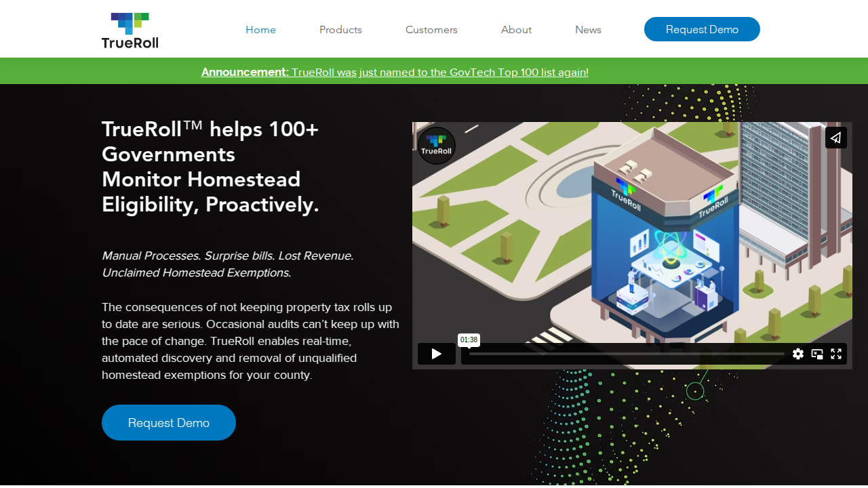
Task: Click the video thumbnail of the TrueRoll building
Action: click(x=632, y=245)
